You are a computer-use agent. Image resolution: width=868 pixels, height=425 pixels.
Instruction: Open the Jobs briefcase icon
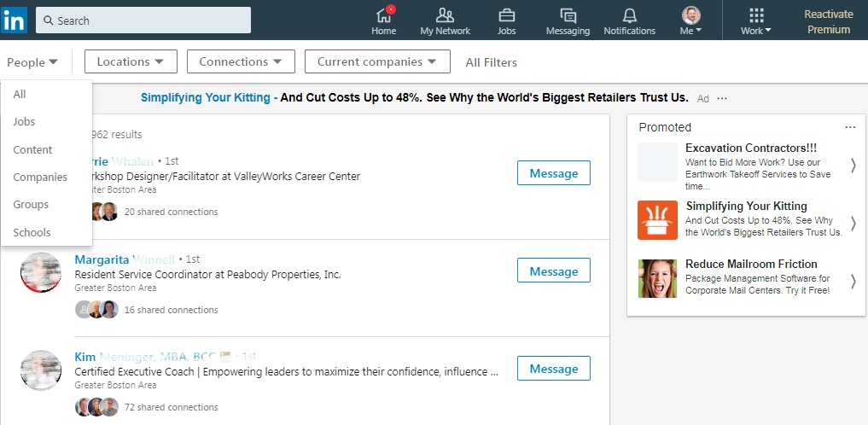point(506,15)
